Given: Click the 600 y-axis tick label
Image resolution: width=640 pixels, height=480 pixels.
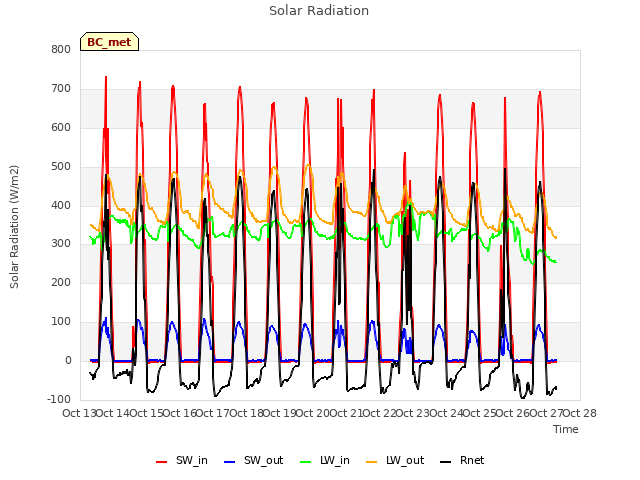Looking at the screenshot, I should pyautogui.click(x=61, y=127).
